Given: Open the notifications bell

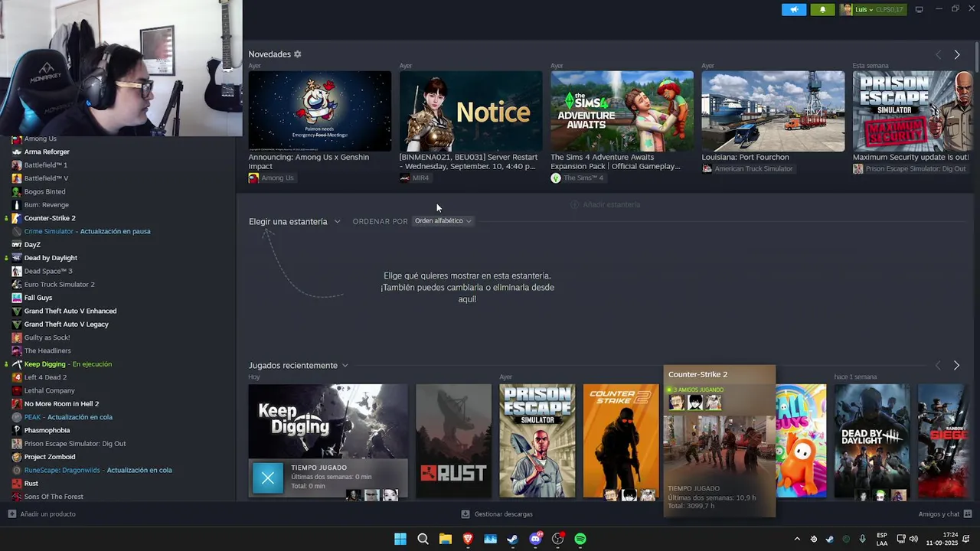Looking at the screenshot, I should point(822,9).
